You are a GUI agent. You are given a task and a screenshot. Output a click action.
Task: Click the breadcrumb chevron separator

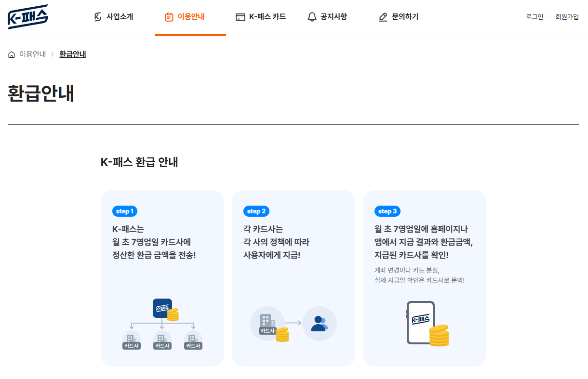tap(53, 54)
